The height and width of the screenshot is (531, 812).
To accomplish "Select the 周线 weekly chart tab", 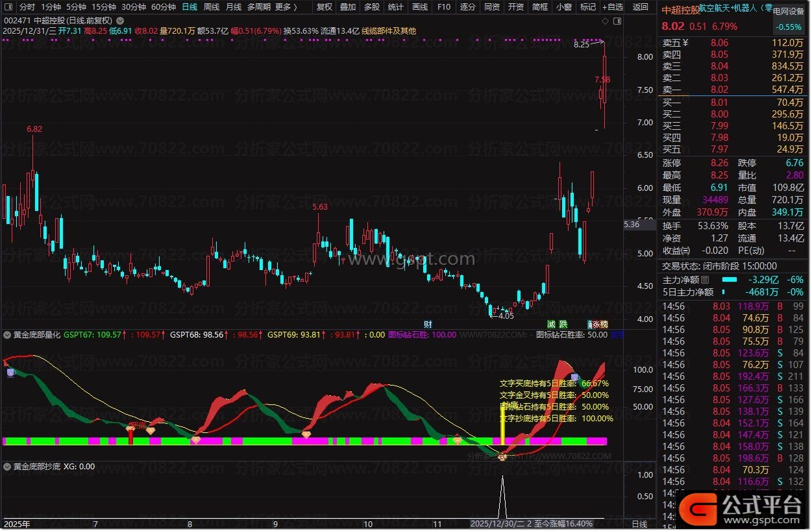I will click(212, 7).
